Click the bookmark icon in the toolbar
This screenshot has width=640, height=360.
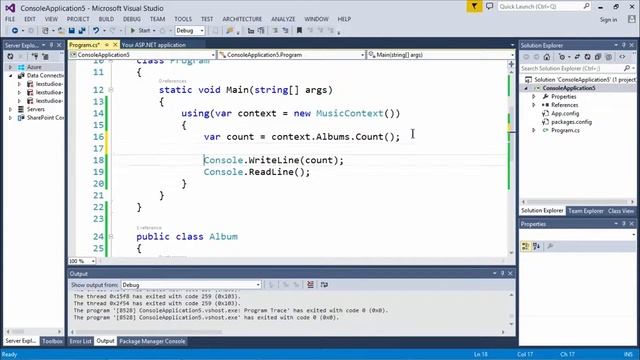click(x=299, y=31)
